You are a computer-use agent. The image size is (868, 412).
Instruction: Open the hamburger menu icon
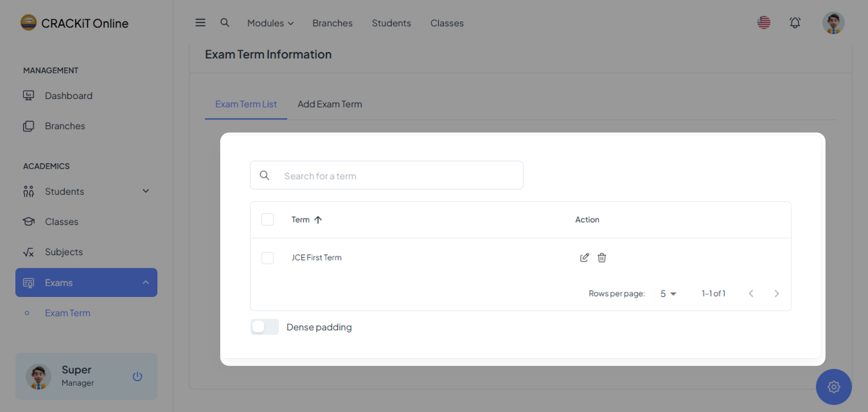coord(200,23)
